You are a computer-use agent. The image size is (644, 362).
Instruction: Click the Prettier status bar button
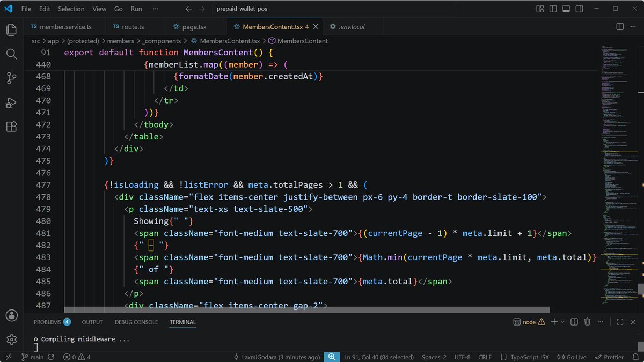pos(610,357)
